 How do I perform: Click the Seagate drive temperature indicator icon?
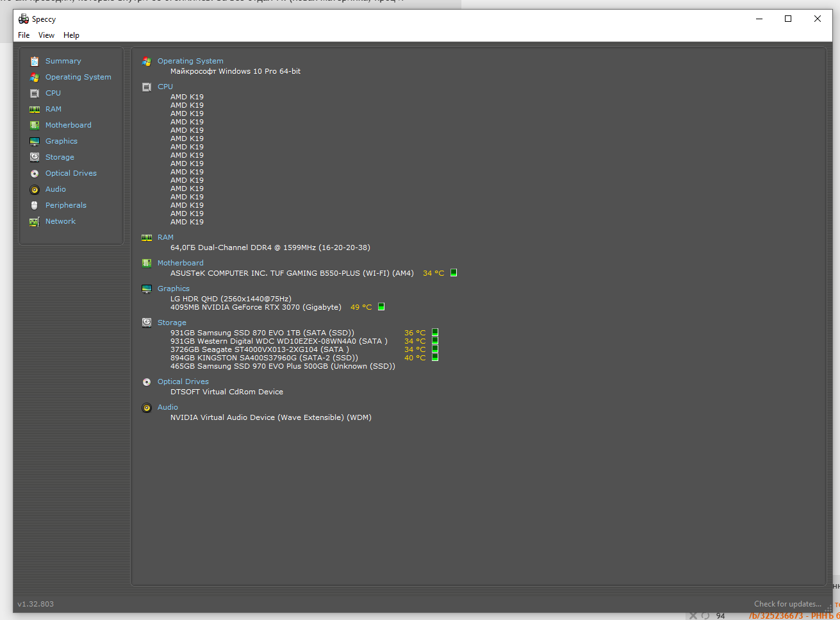(x=435, y=349)
